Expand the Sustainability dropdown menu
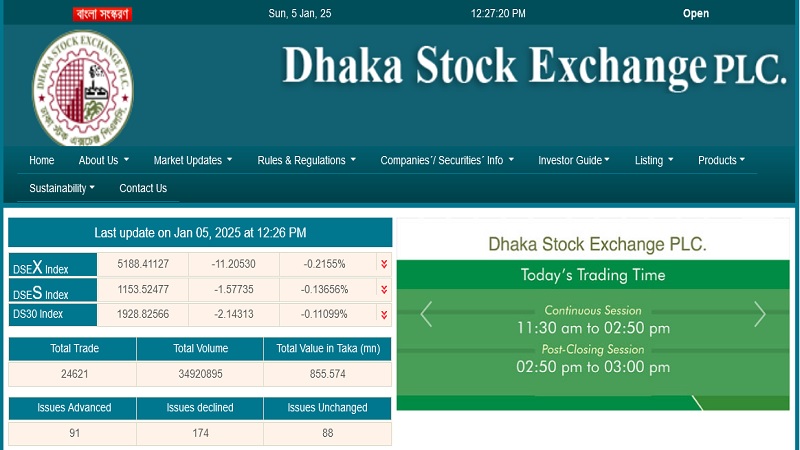The height and width of the screenshot is (450, 800). (62, 188)
